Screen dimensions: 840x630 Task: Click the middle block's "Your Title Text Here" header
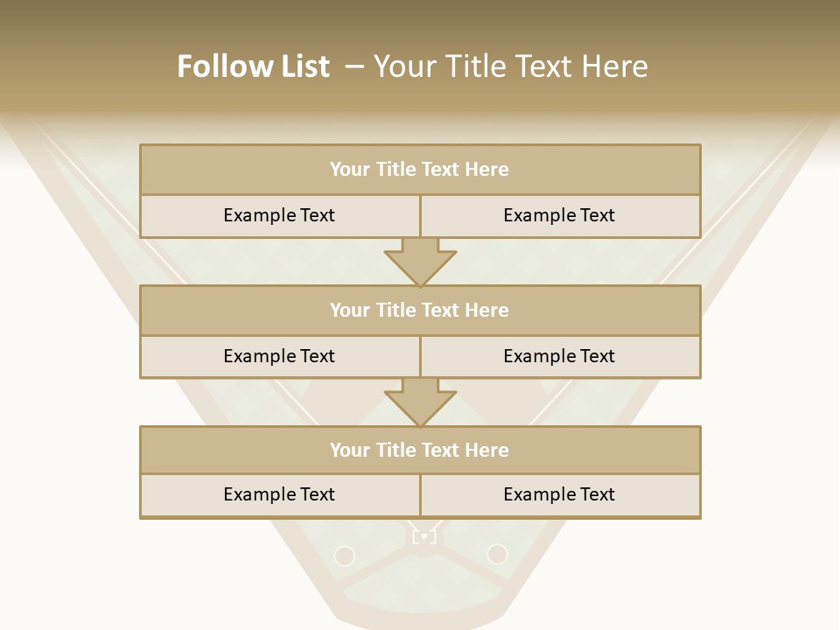click(x=419, y=311)
